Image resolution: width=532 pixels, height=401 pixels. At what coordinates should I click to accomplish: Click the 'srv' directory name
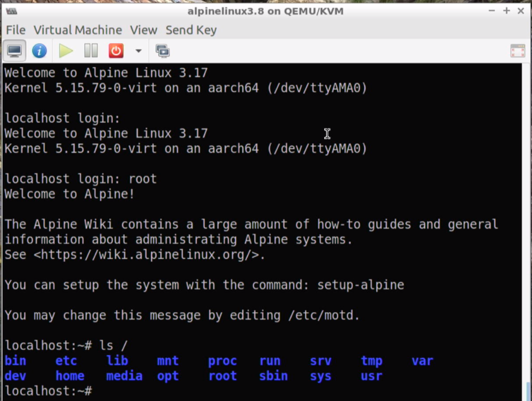coord(320,361)
